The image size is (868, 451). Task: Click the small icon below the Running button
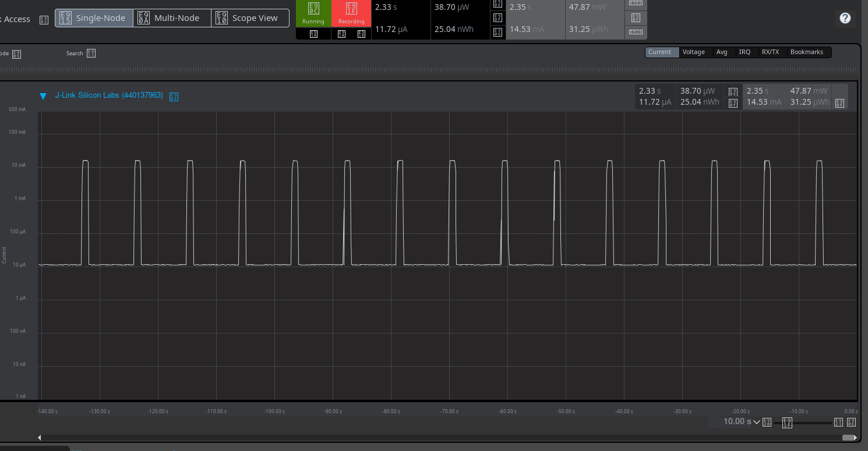click(x=313, y=34)
